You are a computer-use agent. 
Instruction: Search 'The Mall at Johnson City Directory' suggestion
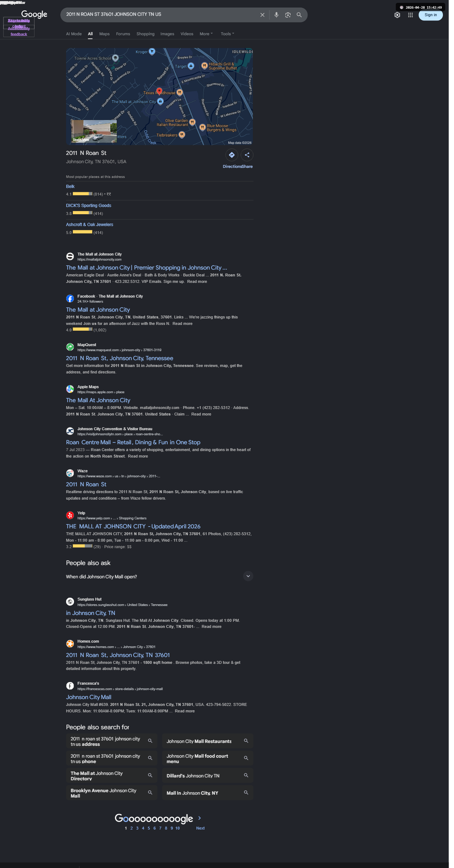[x=112, y=776]
